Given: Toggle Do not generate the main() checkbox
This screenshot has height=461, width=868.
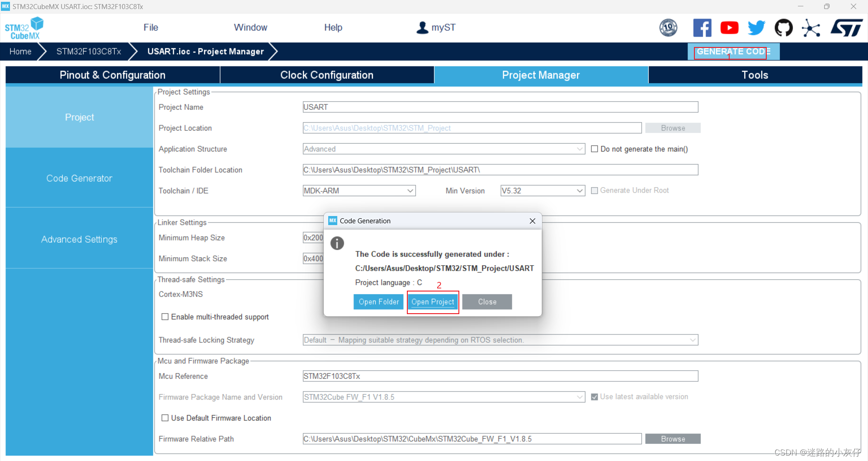Looking at the screenshot, I should click(594, 149).
